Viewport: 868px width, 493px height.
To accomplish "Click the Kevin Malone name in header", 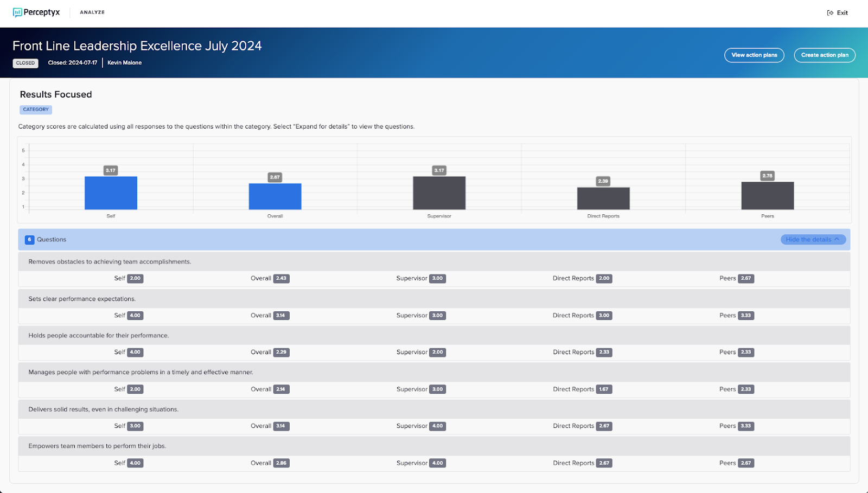I will coord(124,63).
